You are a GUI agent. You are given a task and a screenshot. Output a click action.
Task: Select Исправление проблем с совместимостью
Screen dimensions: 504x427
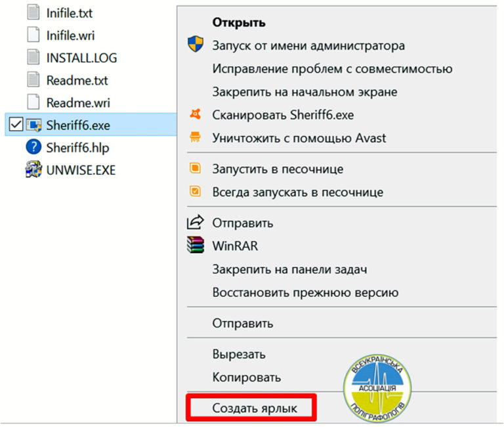pos(332,69)
